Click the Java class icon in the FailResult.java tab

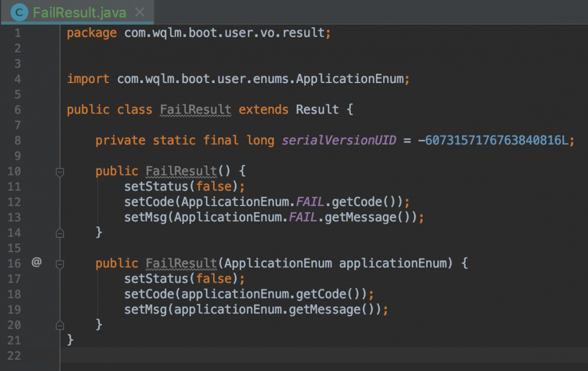pos(20,12)
